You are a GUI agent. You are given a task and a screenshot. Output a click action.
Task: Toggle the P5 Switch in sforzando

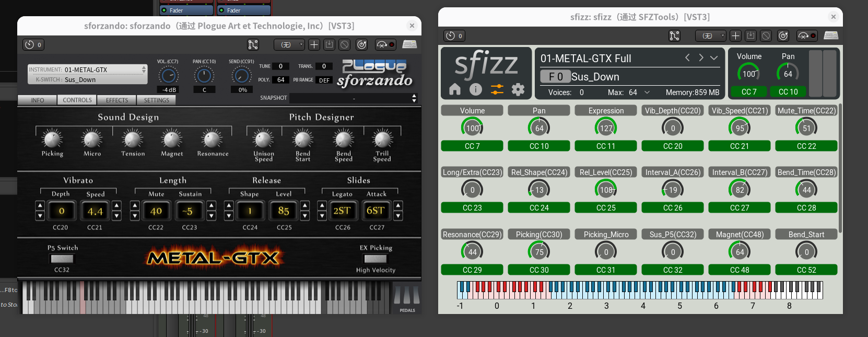(x=62, y=259)
